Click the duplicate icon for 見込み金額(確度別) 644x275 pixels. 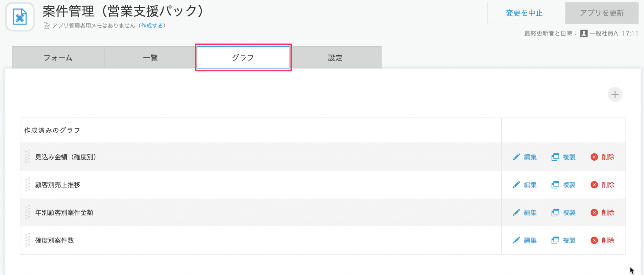click(555, 157)
